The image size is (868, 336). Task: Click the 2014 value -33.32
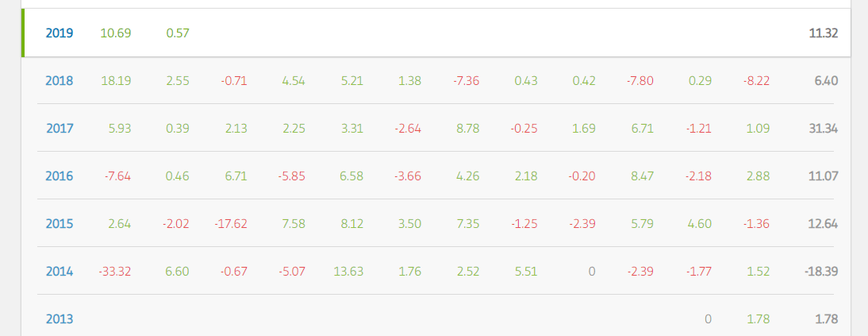coord(114,272)
